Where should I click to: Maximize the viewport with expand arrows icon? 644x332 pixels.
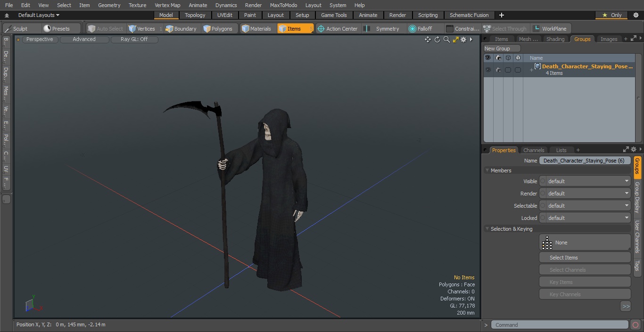click(x=455, y=40)
